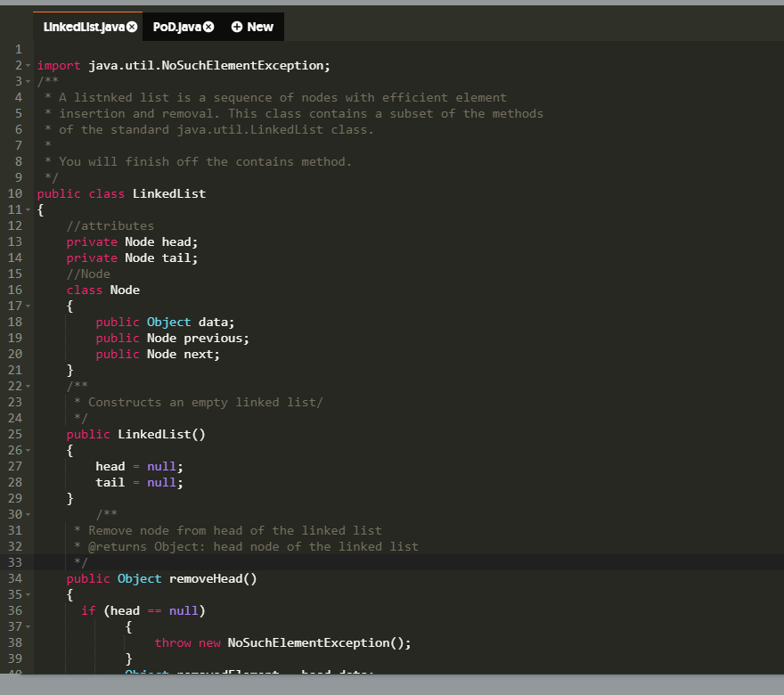Collapse the fold arrow at line 2

[x=28, y=66]
